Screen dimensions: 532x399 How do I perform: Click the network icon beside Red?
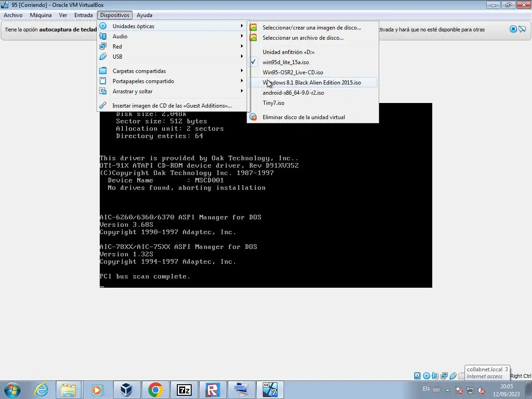click(x=103, y=46)
